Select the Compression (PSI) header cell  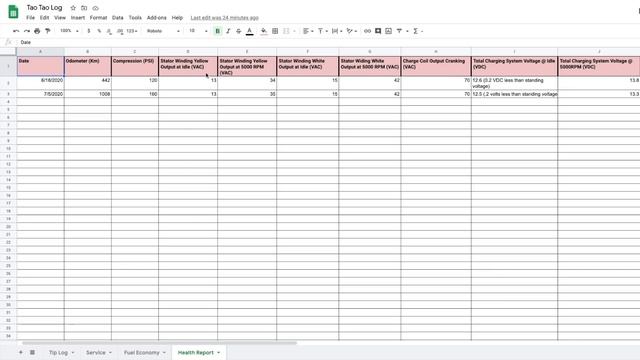[x=135, y=66]
